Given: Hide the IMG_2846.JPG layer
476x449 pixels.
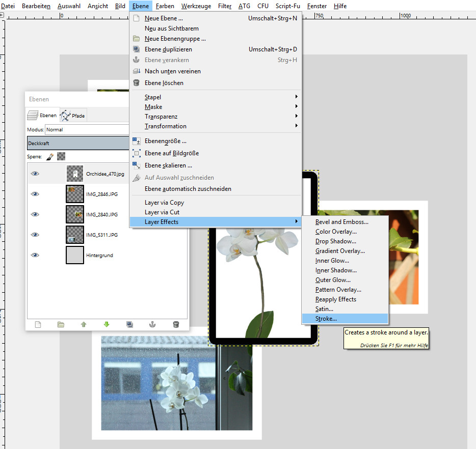Looking at the screenshot, I should click(x=35, y=194).
